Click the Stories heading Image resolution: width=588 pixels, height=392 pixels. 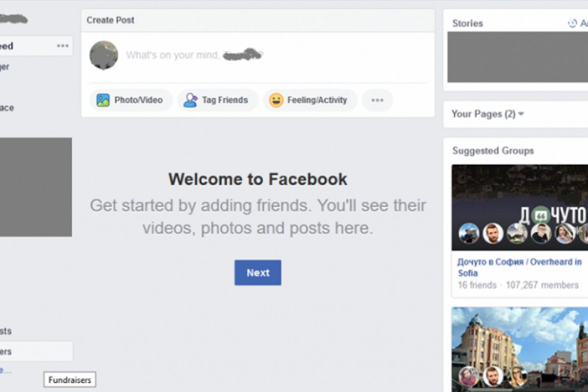coord(467,23)
